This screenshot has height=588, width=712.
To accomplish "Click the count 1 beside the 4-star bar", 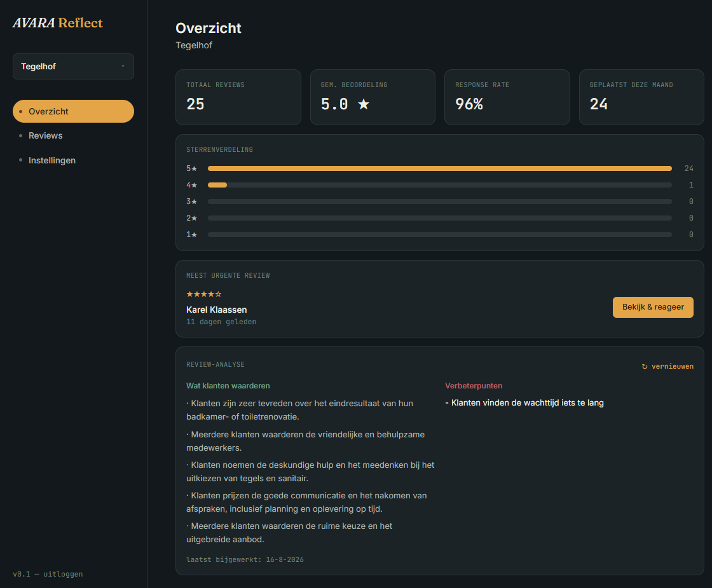I will pos(691,185).
